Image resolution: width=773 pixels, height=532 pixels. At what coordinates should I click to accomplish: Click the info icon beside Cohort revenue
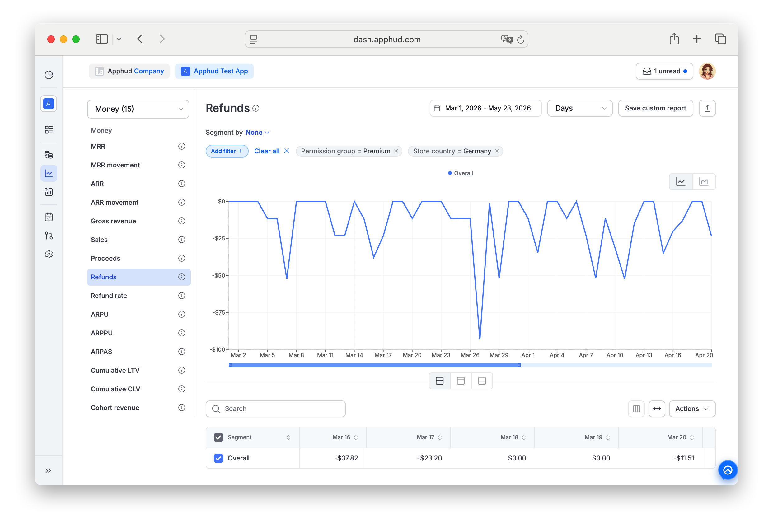click(x=182, y=408)
